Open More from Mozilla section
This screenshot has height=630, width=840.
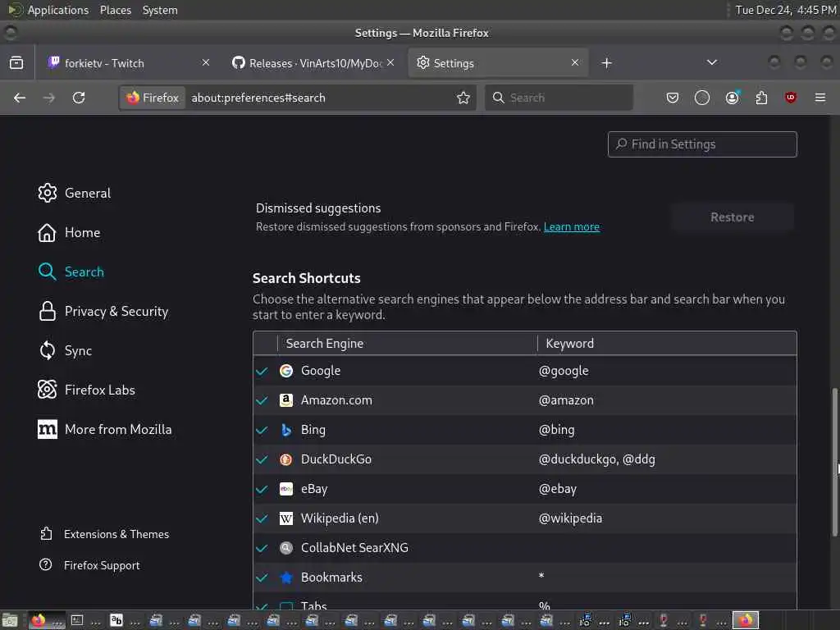pos(105,429)
